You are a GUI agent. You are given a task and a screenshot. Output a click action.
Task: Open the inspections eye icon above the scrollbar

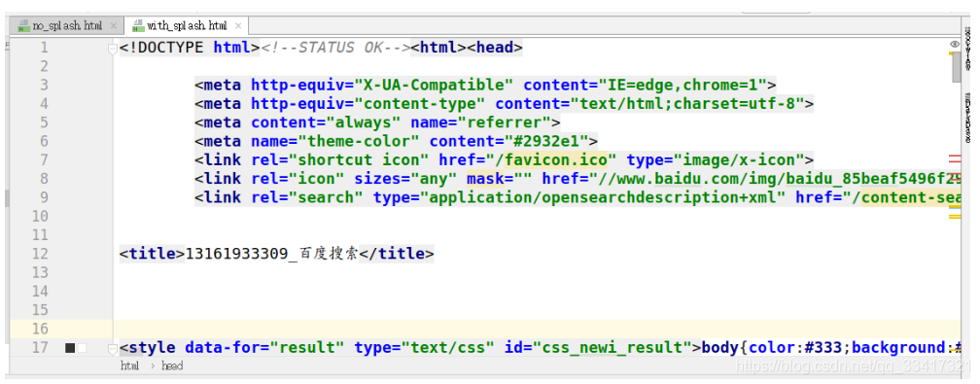[955, 45]
